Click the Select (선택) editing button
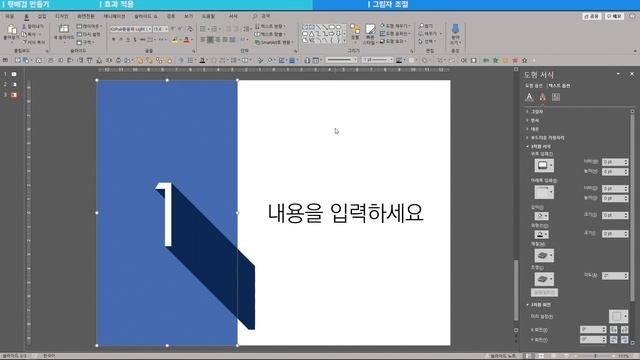 (x=426, y=41)
